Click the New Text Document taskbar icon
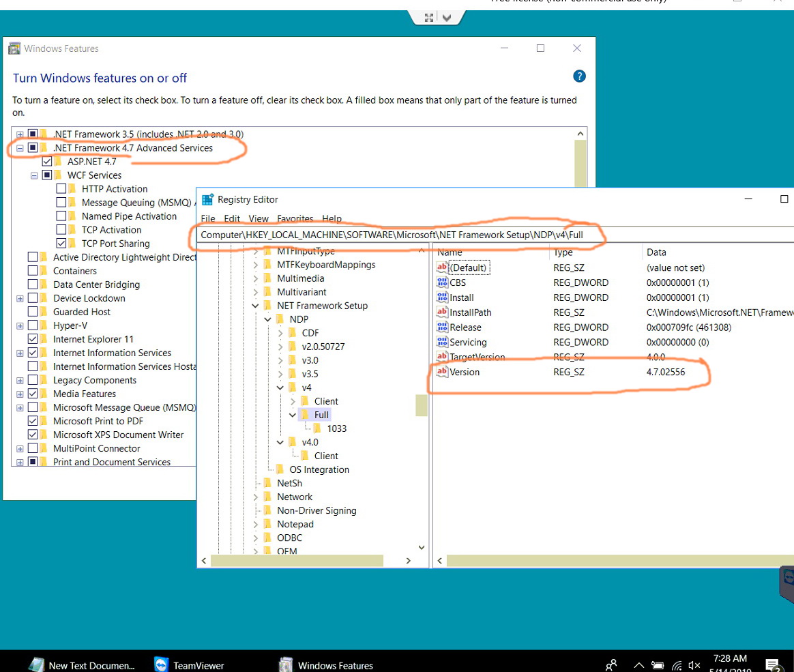Image resolution: width=794 pixels, height=672 pixels. 36,664
